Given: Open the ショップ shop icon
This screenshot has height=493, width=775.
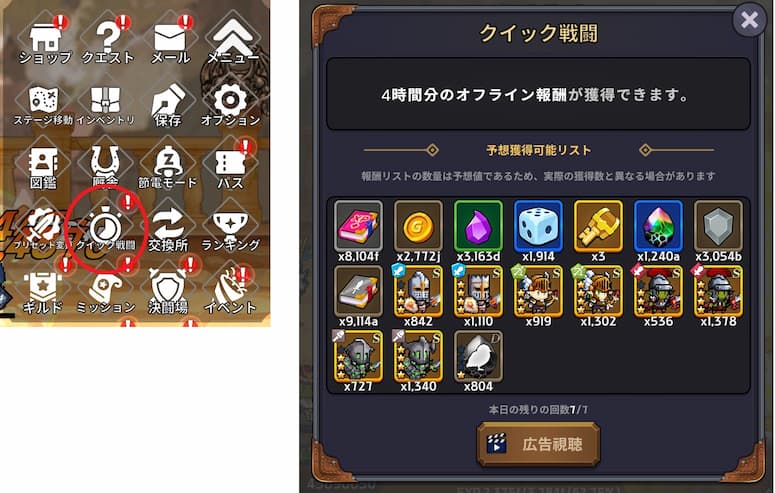Looking at the screenshot, I should click(44, 43).
